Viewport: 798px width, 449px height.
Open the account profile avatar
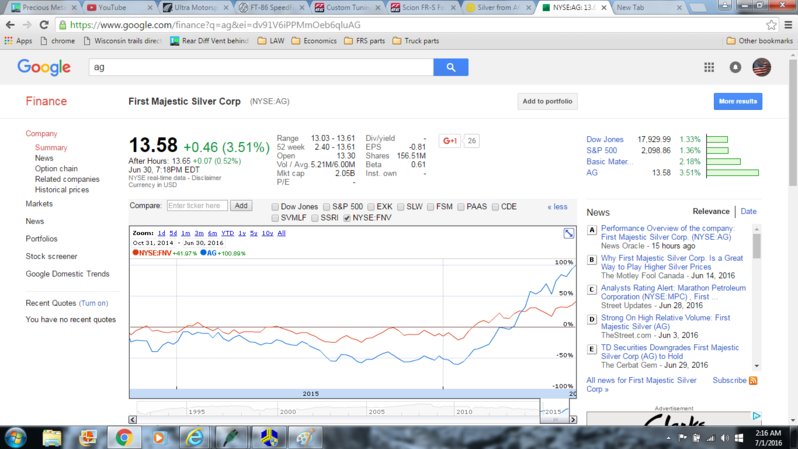point(761,67)
